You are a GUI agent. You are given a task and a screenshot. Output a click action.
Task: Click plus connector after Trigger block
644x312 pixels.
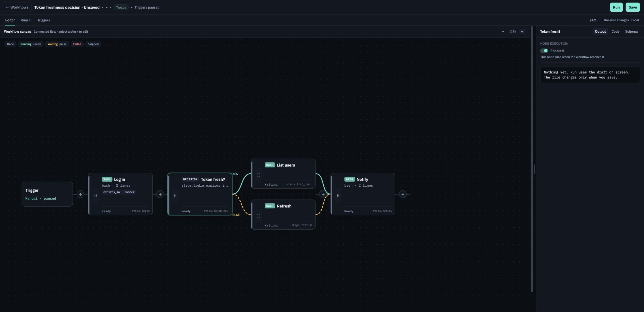[80, 194]
